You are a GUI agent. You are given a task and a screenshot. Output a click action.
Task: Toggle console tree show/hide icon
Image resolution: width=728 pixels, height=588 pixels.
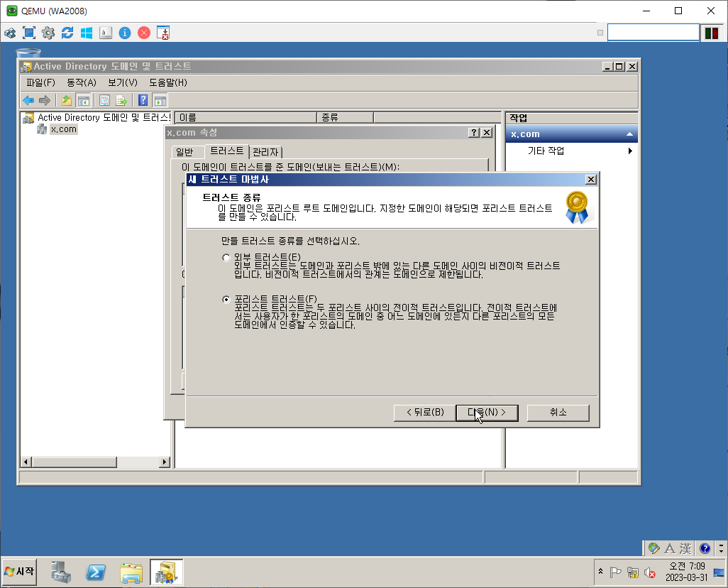pos(83,100)
